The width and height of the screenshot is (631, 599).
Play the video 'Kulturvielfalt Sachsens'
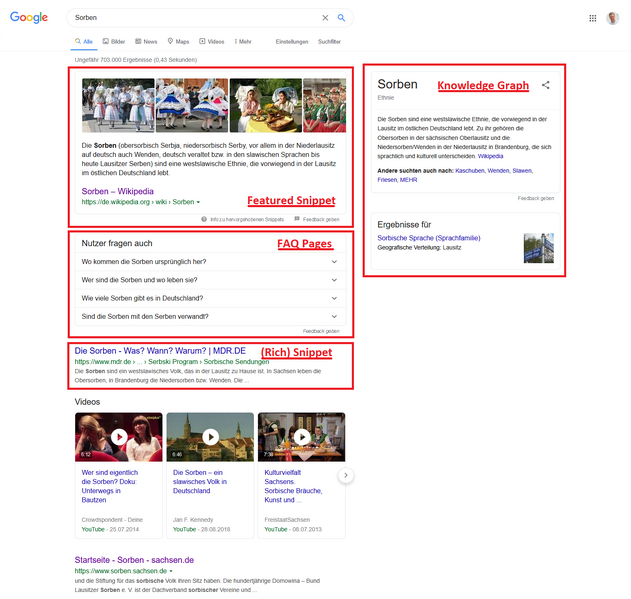302,437
